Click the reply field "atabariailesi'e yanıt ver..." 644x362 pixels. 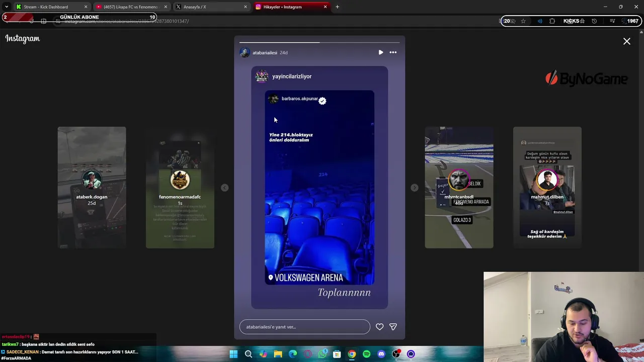tap(304, 327)
